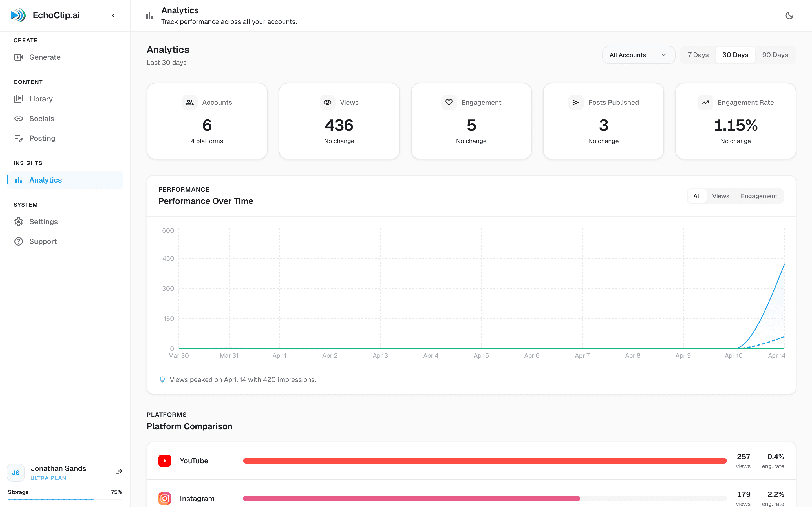Click the Analytics bar chart icon
This screenshot has height=507, width=812.
[x=18, y=180]
